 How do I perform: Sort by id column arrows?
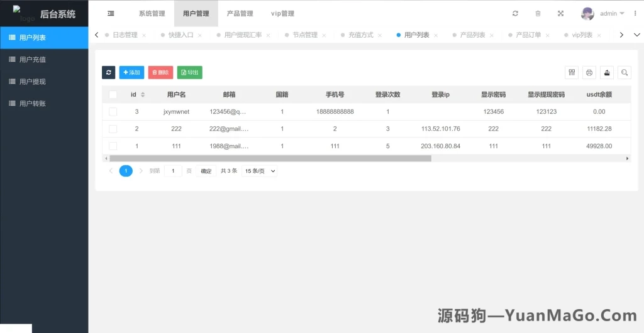[143, 95]
